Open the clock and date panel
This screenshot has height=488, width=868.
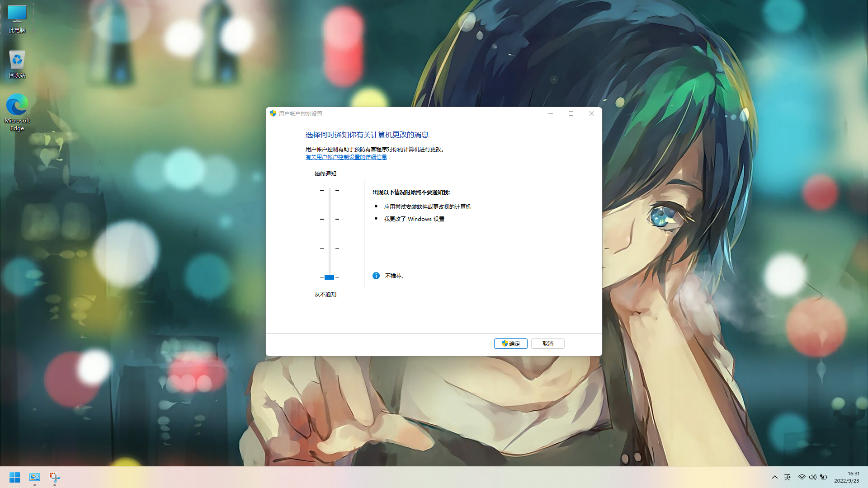[847, 477]
